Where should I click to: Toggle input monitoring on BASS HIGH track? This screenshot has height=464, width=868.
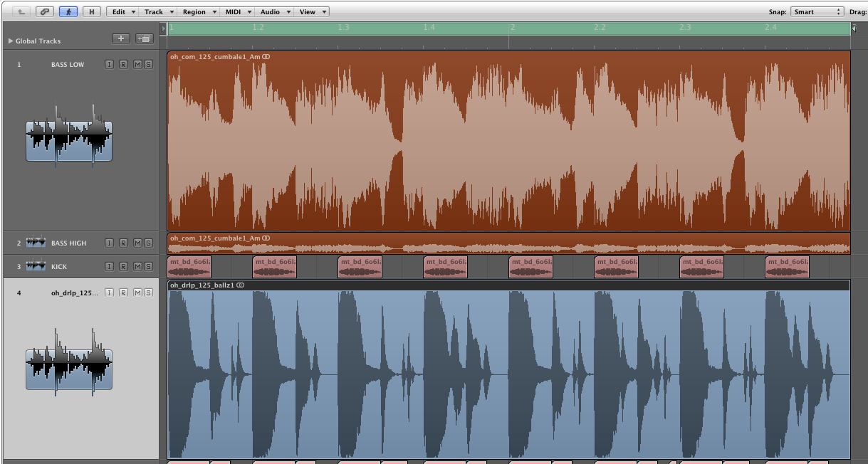tap(109, 243)
